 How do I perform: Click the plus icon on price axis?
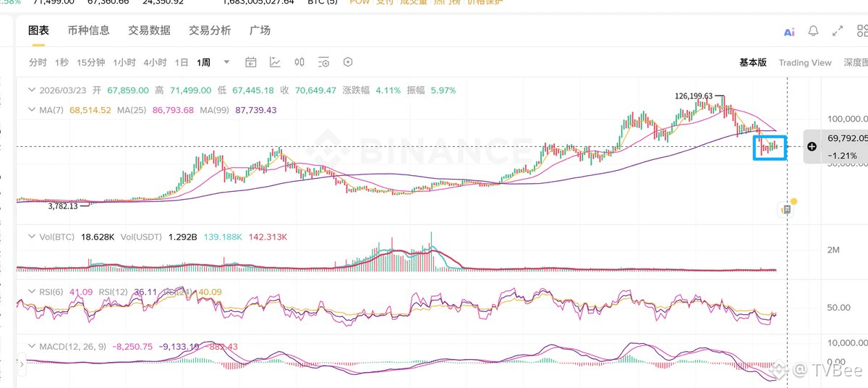click(x=812, y=146)
